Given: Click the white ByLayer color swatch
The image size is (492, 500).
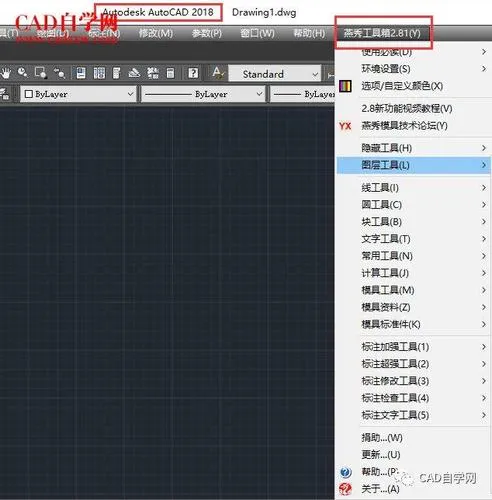Looking at the screenshot, I should tap(29, 94).
